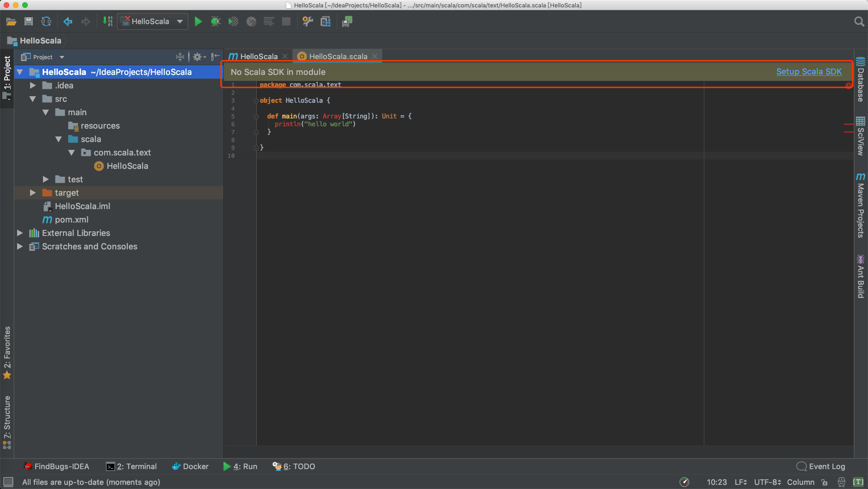Screen dimensions: 868x489
Task: Collapse the src folder
Action: click(x=33, y=99)
